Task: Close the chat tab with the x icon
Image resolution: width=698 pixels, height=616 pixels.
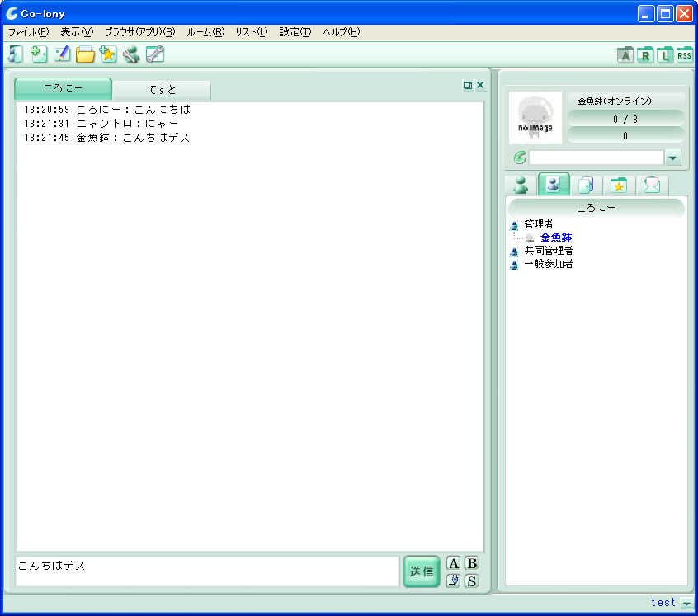Action: pyautogui.click(x=480, y=85)
